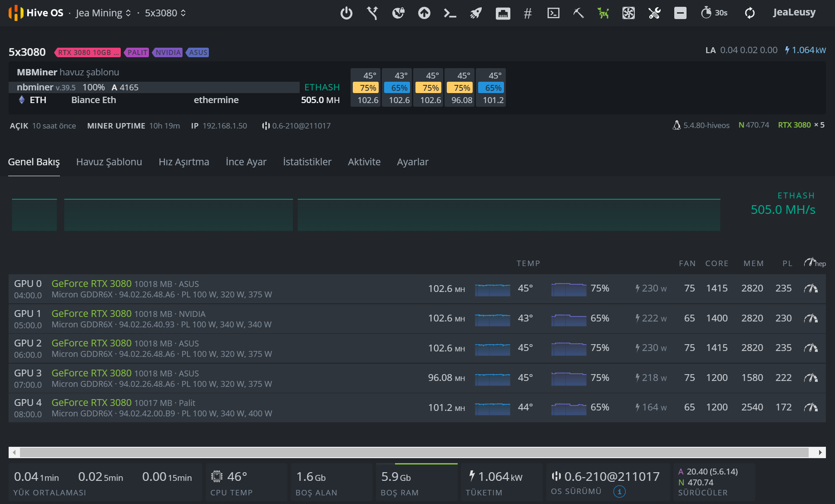Open the power actions icon
Image resolution: width=835 pixels, height=504 pixels.
(x=346, y=13)
